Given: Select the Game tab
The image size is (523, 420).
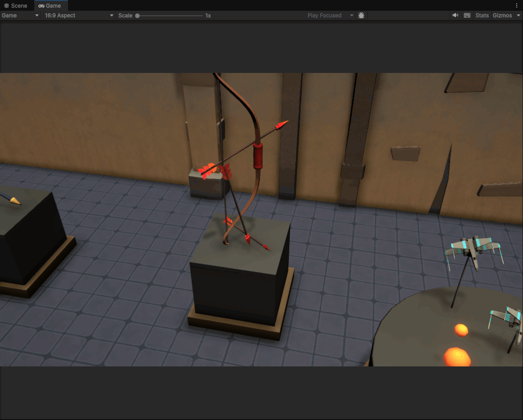Looking at the screenshot, I should [x=50, y=6].
